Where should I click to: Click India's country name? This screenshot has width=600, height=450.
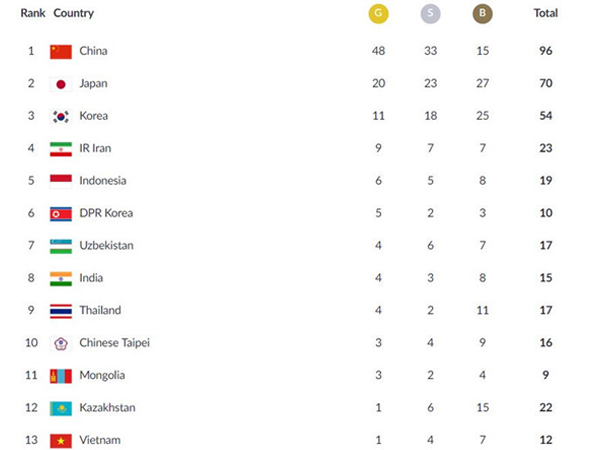[91, 277]
